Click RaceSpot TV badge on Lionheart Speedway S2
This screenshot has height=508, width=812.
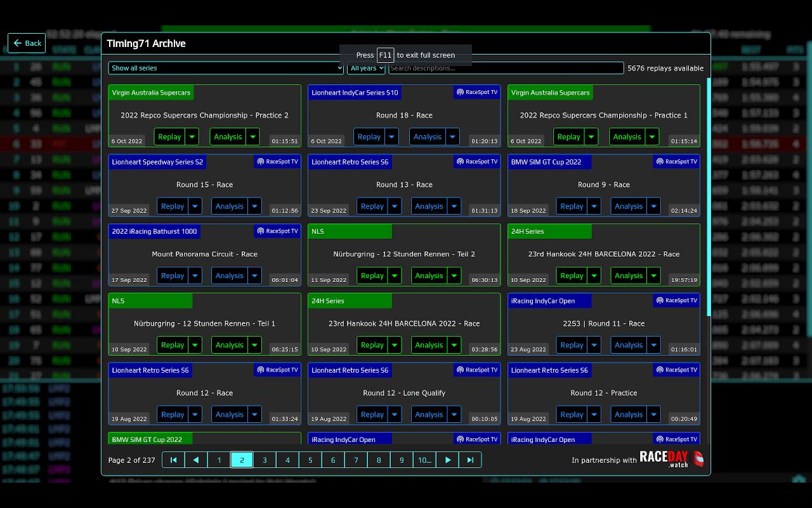[277, 161]
